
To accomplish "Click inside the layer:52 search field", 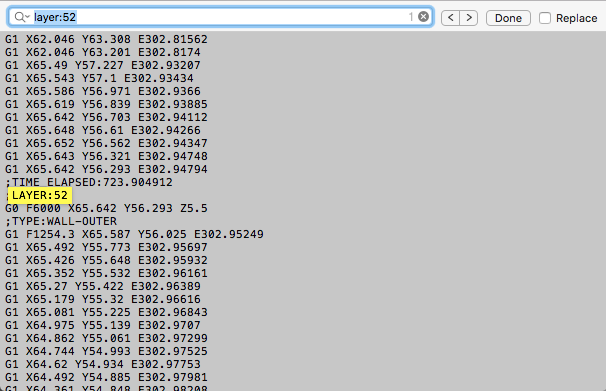I will click(220, 17).
